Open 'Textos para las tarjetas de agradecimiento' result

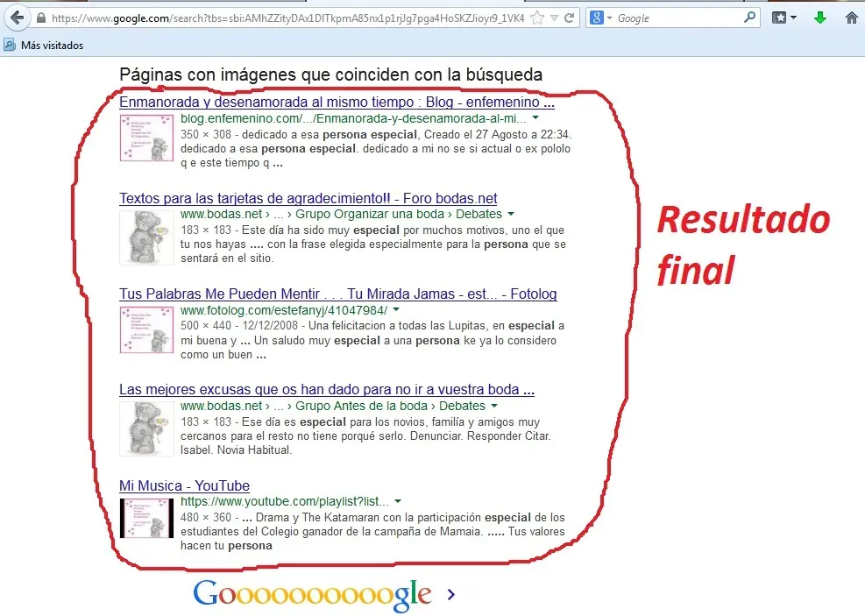(x=308, y=198)
